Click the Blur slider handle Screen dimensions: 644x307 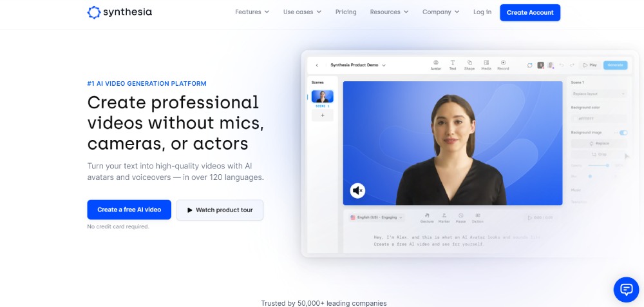click(590, 176)
